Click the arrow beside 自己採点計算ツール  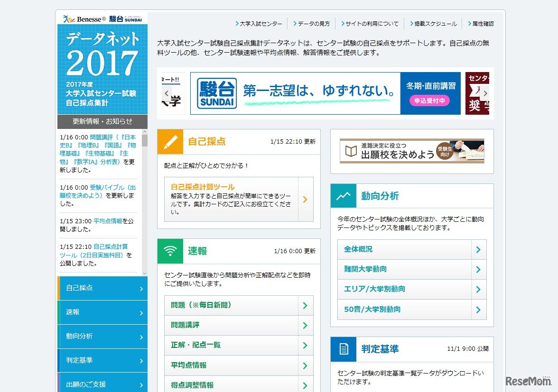coord(306,200)
